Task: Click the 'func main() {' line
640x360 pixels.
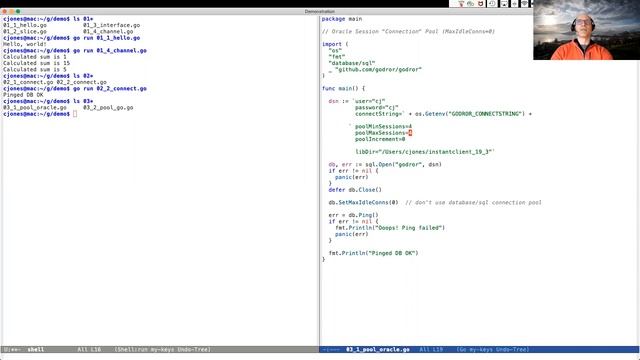Action: click(343, 89)
